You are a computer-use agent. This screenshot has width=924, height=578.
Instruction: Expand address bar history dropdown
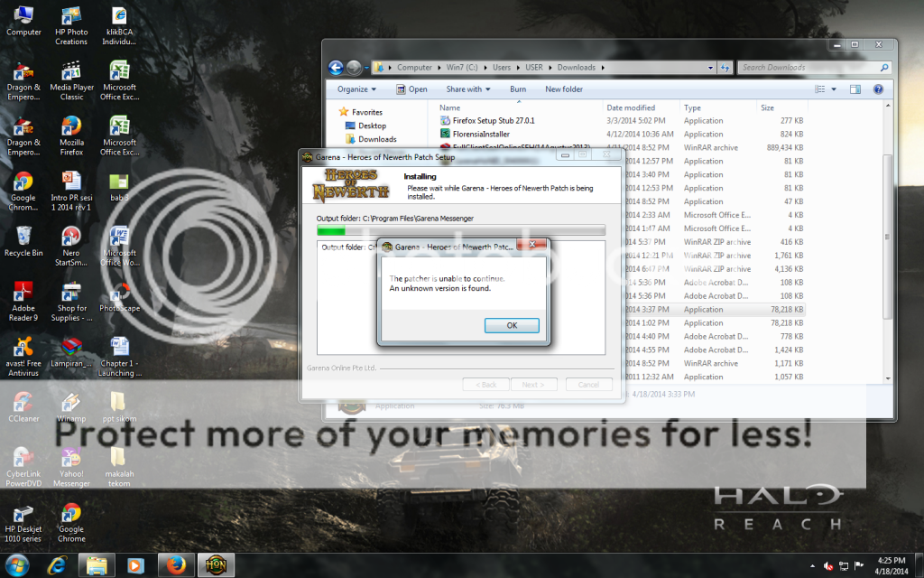[x=710, y=68]
